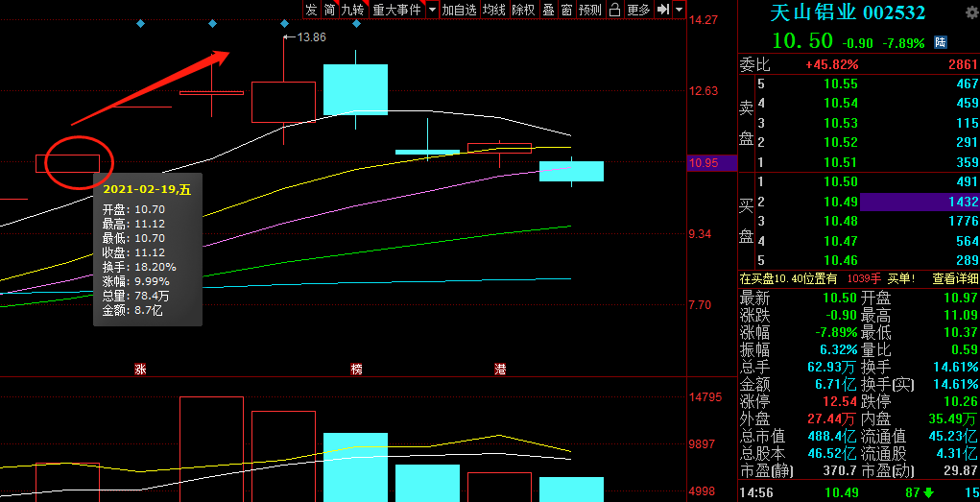Click the large cyan candlestick near 12.63

coord(356,89)
